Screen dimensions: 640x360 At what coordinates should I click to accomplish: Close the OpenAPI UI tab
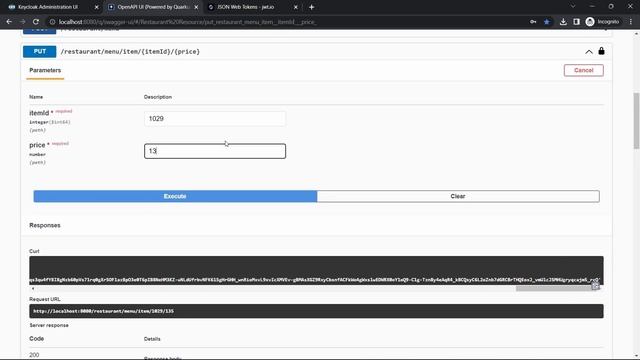[x=196, y=7]
